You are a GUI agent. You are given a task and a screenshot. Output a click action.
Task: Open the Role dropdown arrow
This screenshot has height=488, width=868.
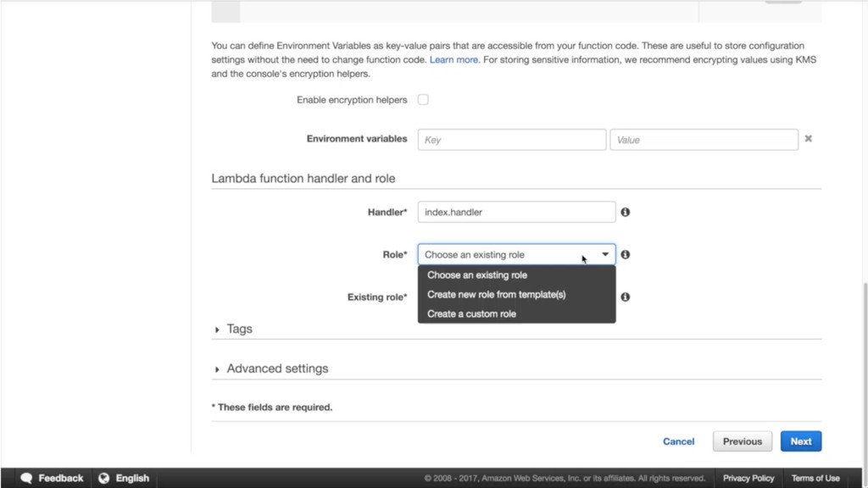pos(605,254)
